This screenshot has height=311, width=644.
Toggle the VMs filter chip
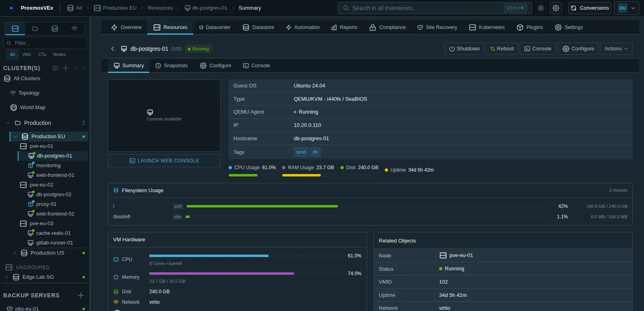[27, 54]
